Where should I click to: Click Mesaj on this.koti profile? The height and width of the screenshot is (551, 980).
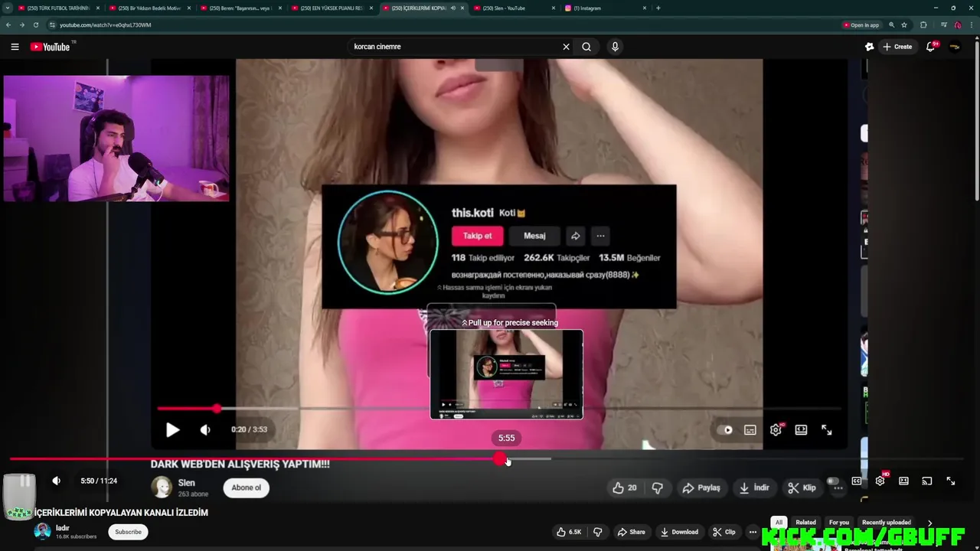(x=534, y=236)
